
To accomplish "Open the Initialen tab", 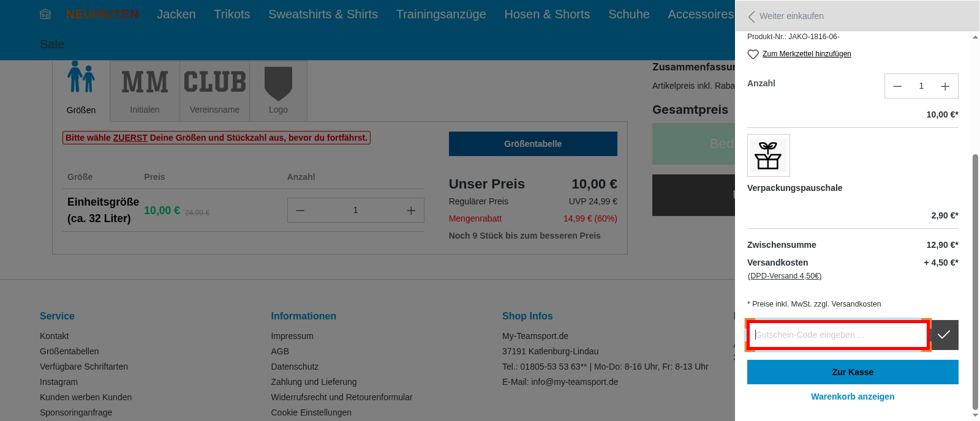I will click(145, 89).
